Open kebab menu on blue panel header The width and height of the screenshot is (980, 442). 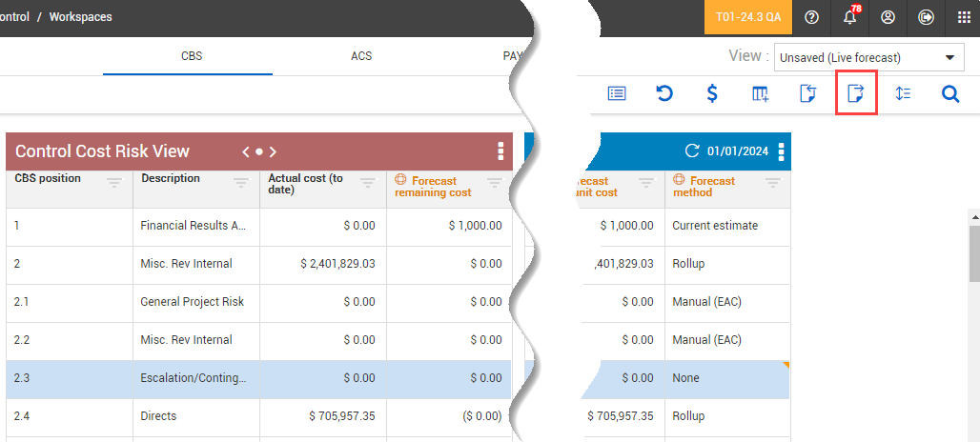pos(781,151)
